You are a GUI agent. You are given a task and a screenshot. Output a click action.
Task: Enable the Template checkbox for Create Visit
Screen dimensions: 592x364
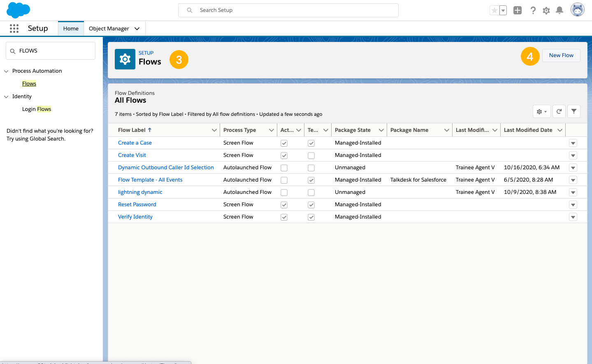point(311,155)
